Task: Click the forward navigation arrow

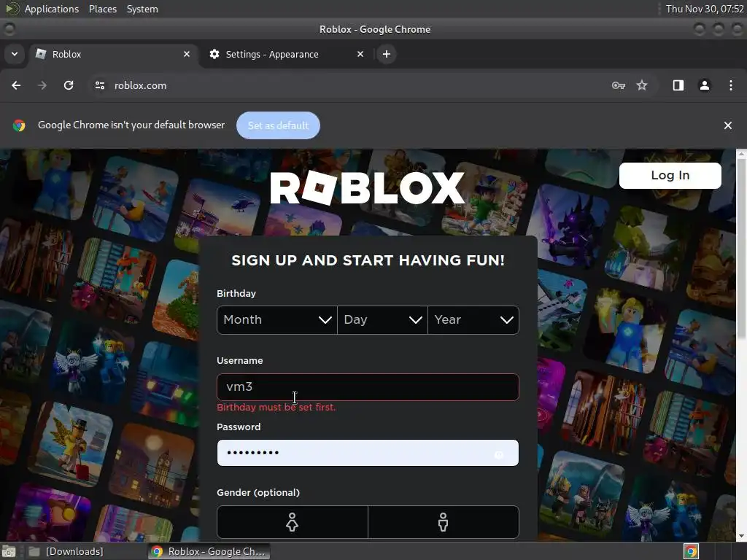Action: 42,85
